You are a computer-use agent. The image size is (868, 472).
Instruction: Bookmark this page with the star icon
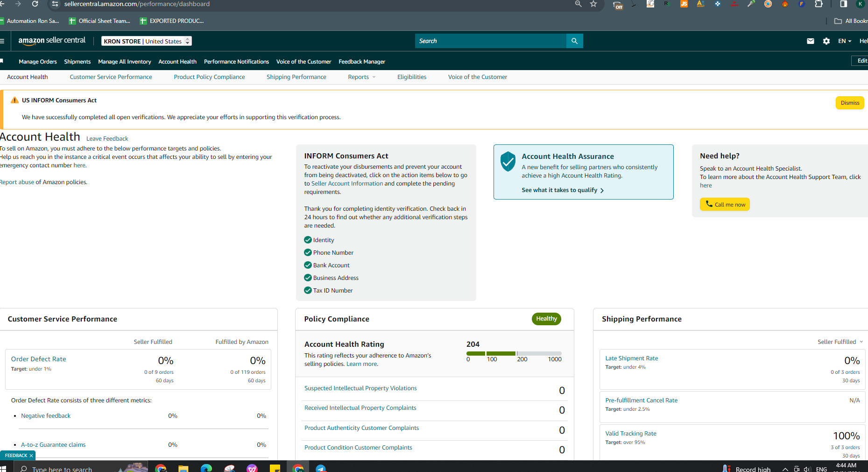point(593,4)
